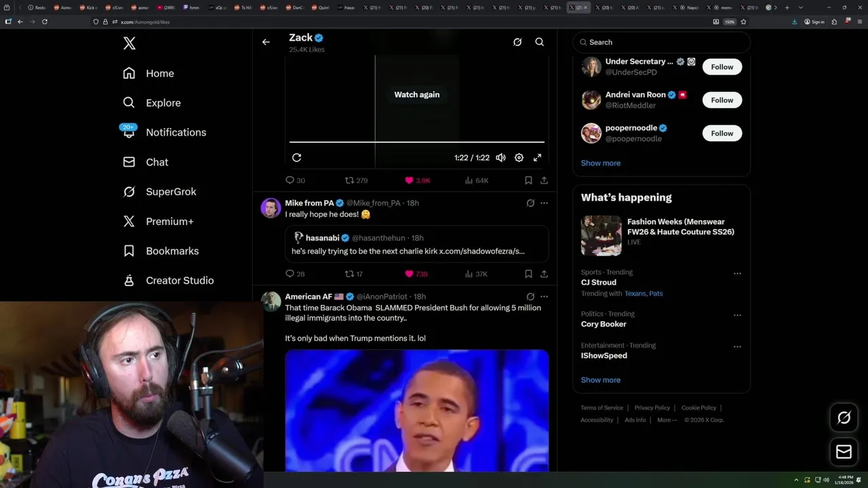Open Notifications
Viewport: 868px width, 488px height.
(x=164, y=132)
